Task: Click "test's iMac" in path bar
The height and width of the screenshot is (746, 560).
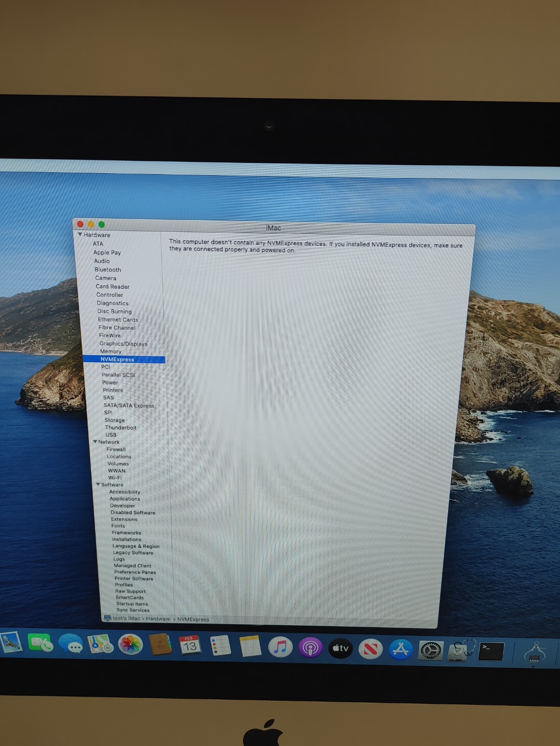Action: (126, 618)
